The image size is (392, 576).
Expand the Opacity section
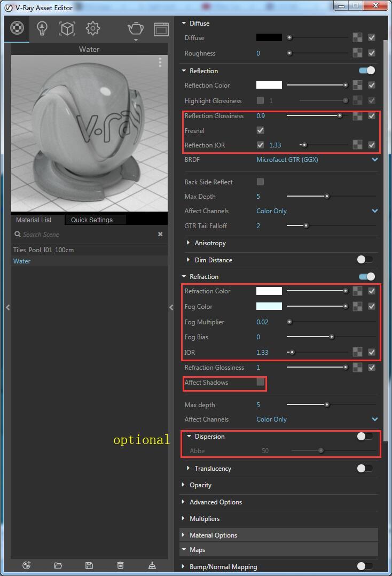183,485
